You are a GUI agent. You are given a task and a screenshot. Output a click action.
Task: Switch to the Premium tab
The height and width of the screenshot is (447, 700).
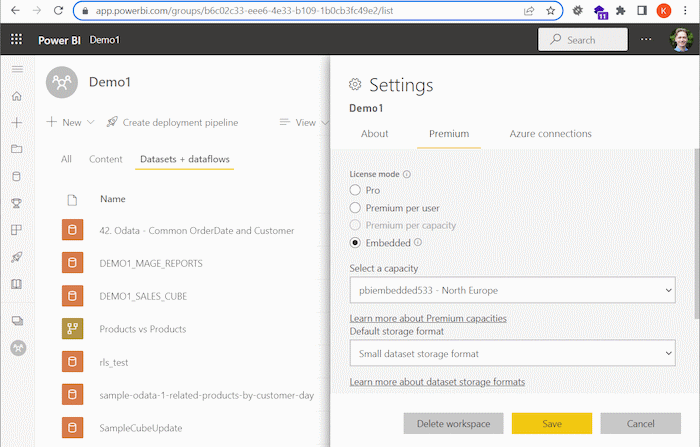point(449,134)
